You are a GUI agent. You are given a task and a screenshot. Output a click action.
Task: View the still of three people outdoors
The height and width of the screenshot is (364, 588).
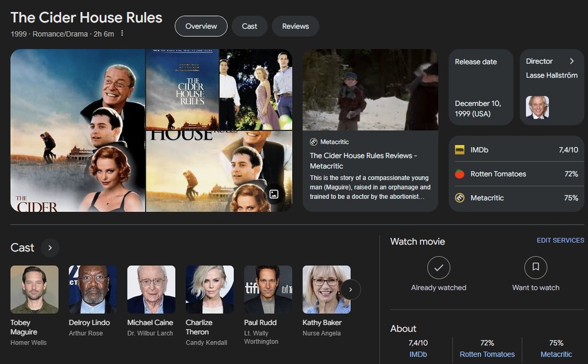256,89
